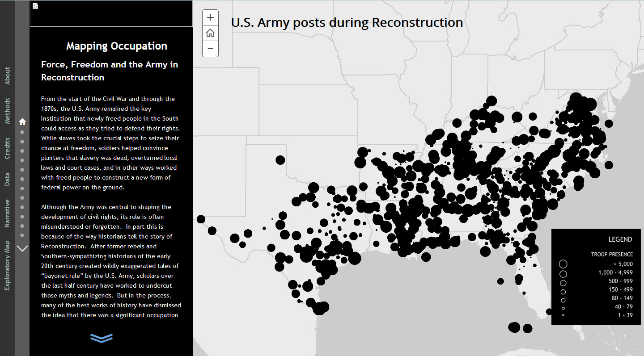Zoom in on the map with plus button
Screen dimensions: 644x356
(x=210, y=18)
